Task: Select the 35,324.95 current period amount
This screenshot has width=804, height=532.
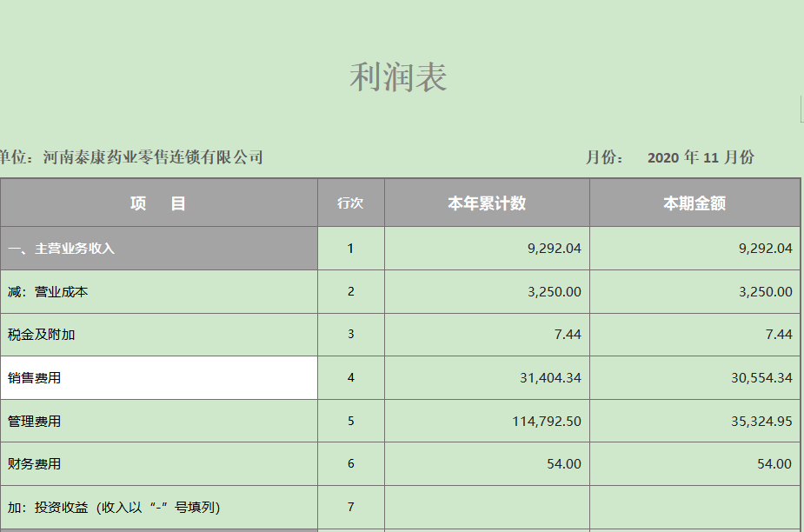Action: click(761, 422)
